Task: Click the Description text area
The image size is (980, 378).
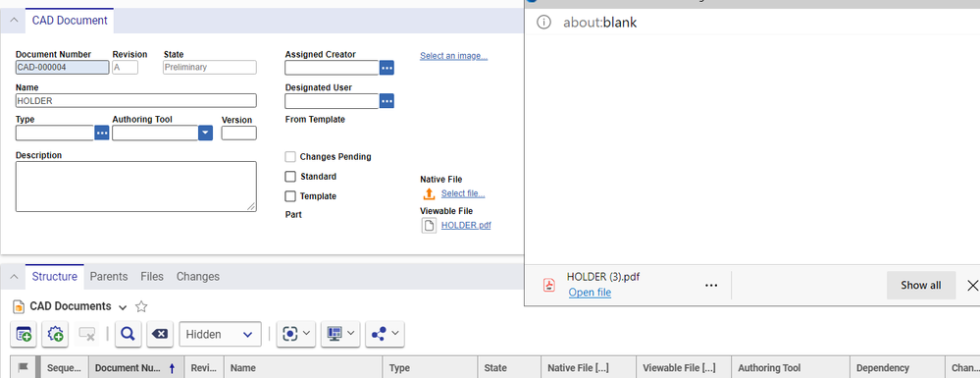Action: click(x=135, y=187)
